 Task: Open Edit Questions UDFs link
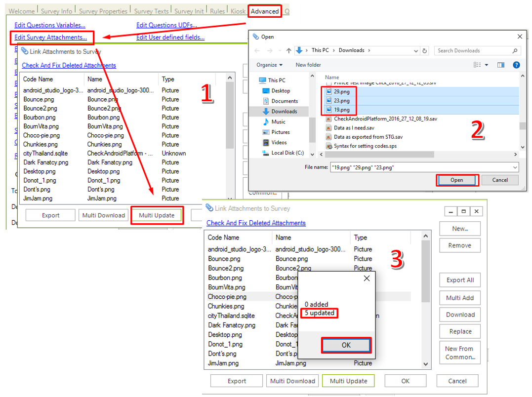(x=166, y=25)
